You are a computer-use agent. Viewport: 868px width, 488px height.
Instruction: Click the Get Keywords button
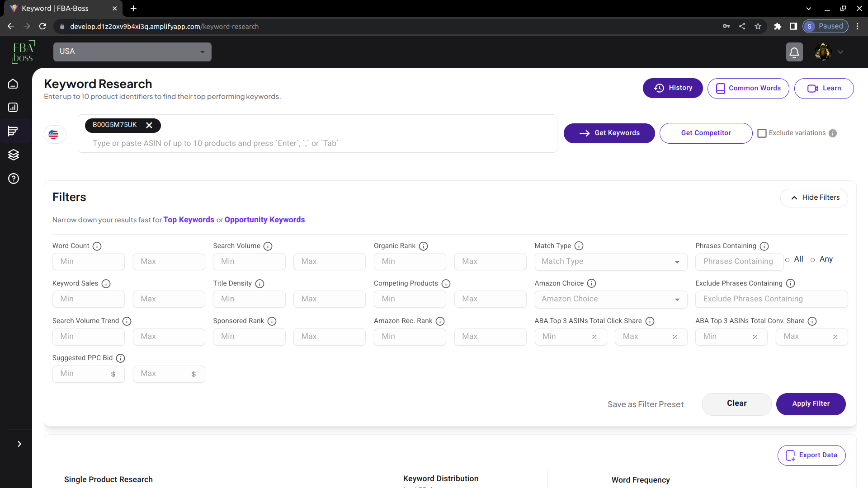(609, 133)
